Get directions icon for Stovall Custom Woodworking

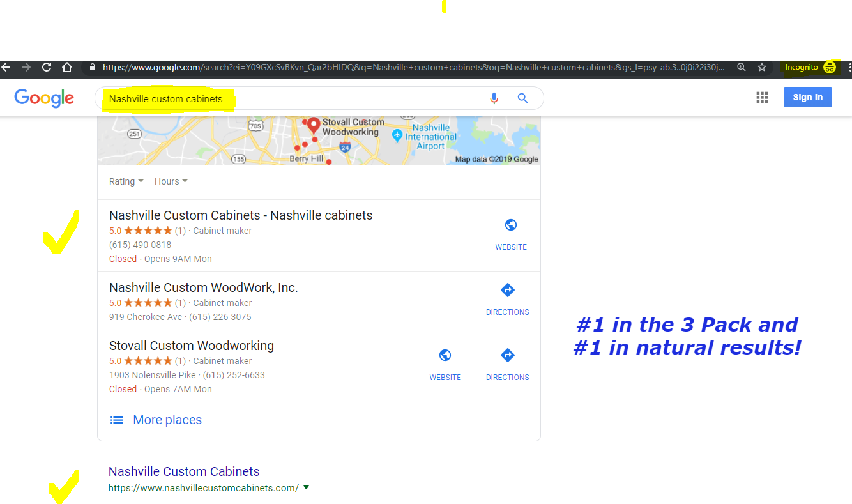(507, 355)
